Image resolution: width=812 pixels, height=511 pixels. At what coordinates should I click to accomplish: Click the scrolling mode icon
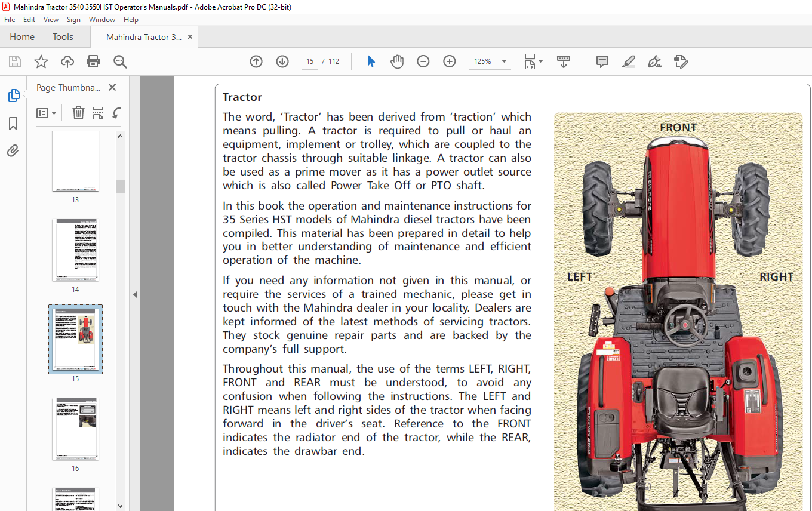coord(564,61)
